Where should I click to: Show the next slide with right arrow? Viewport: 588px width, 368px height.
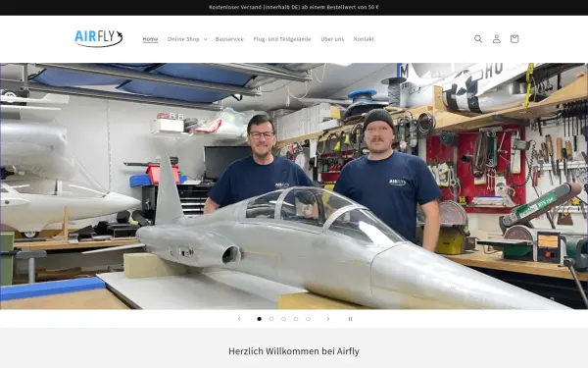click(x=328, y=319)
